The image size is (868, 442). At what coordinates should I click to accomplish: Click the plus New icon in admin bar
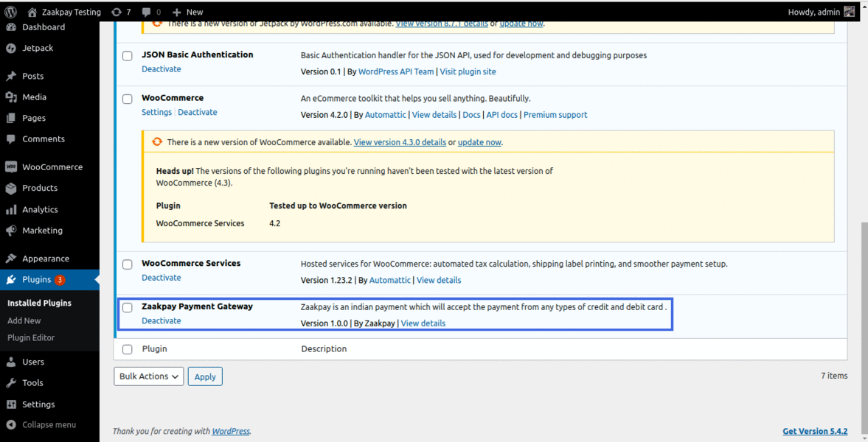coord(176,12)
